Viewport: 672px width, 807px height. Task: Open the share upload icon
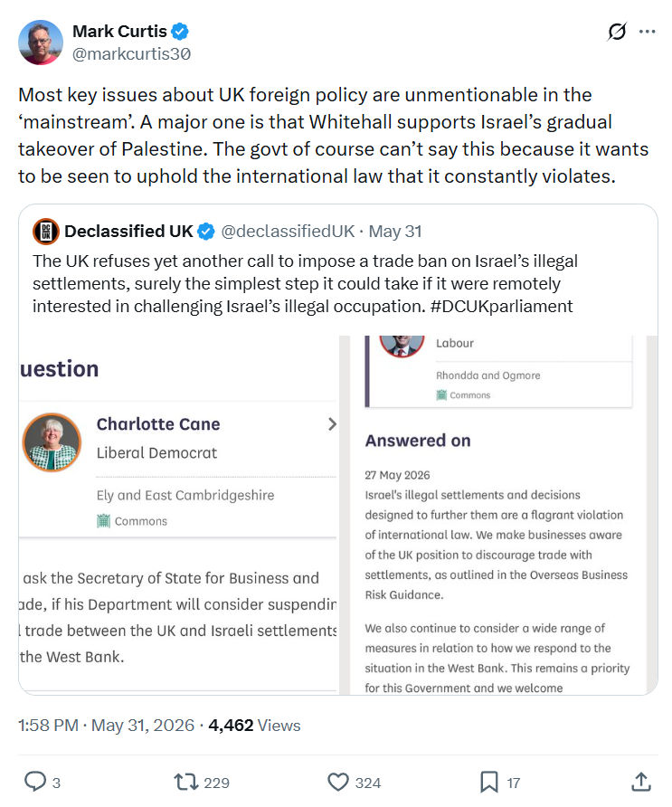[x=640, y=782]
